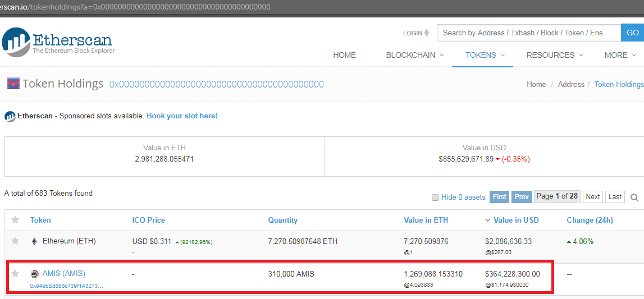Click the LOGIN link
This screenshot has width=644, height=299.
pyautogui.click(x=412, y=33)
